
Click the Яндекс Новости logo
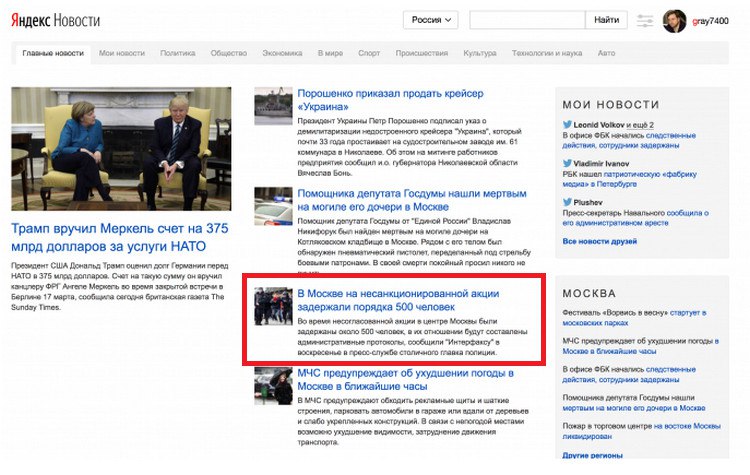coord(55,21)
